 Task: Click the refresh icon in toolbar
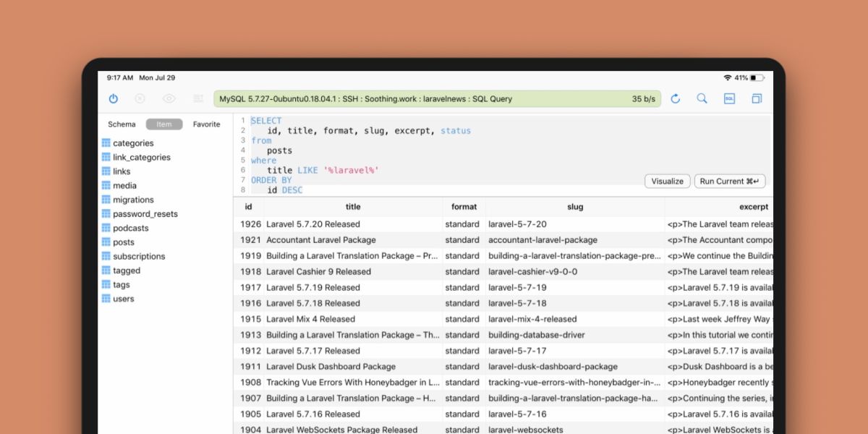[676, 98]
